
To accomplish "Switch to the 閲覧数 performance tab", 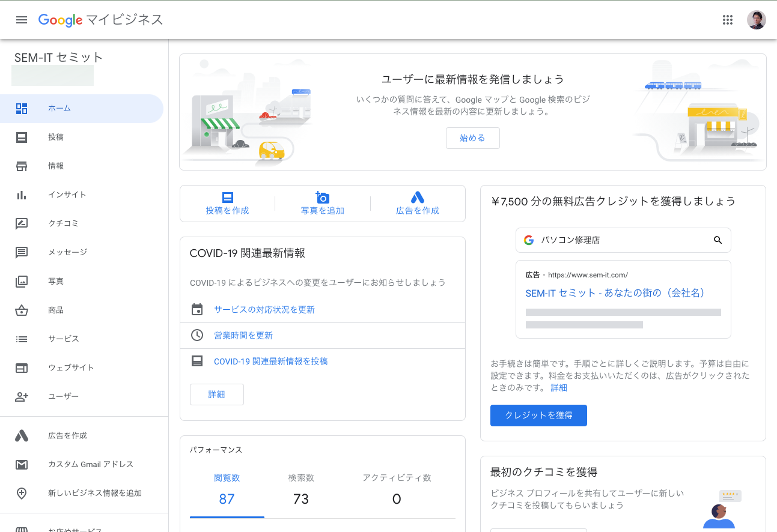I will click(227, 490).
